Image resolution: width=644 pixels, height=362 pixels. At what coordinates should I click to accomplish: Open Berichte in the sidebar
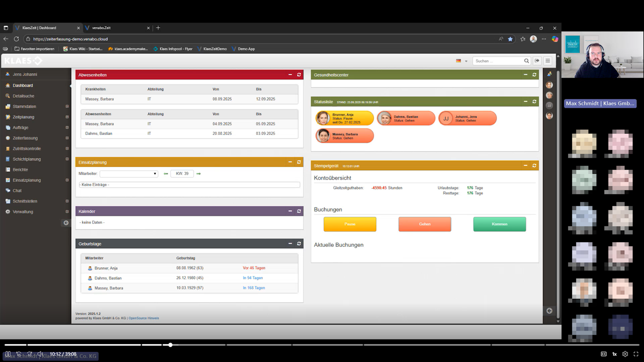(20, 170)
